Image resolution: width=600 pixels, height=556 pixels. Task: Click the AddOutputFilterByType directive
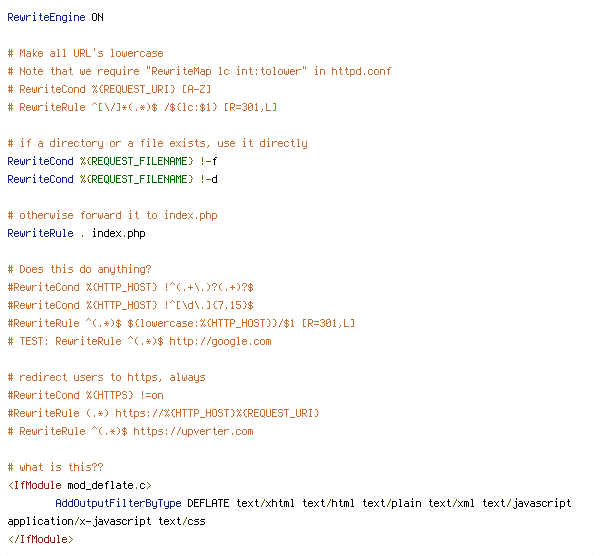[x=118, y=503]
